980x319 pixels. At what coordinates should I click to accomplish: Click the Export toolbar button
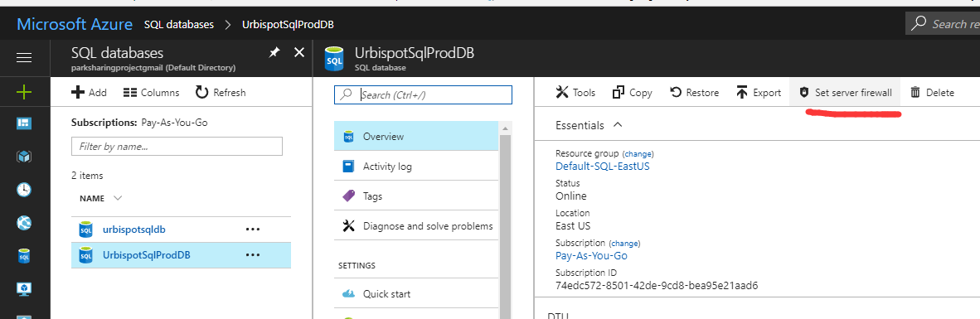758,93
